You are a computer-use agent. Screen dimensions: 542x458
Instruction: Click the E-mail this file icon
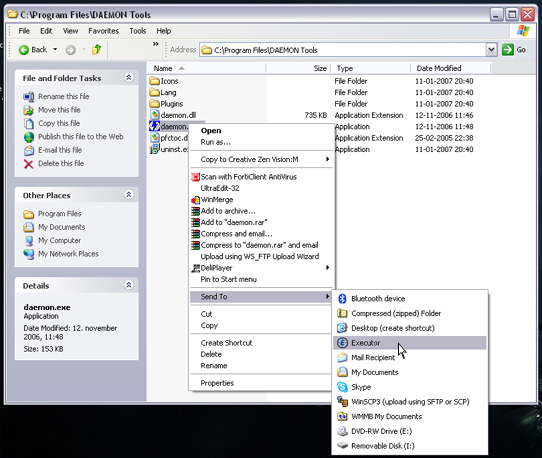click(29, 150)
